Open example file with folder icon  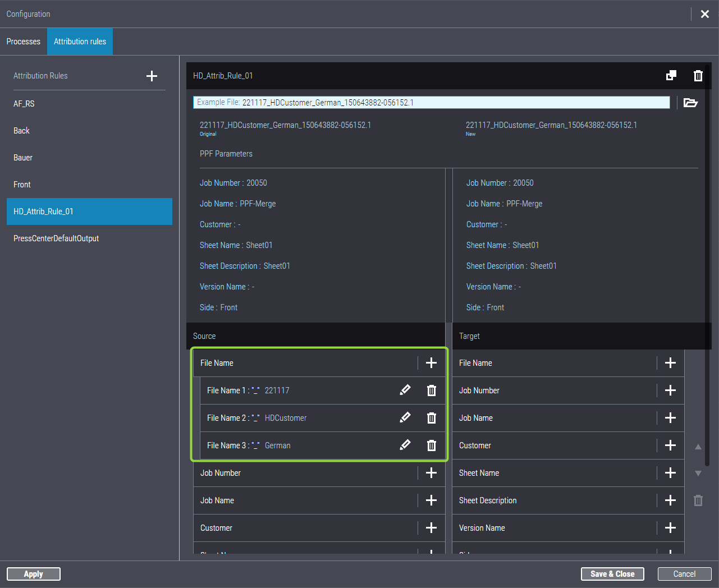click(690, 103)
